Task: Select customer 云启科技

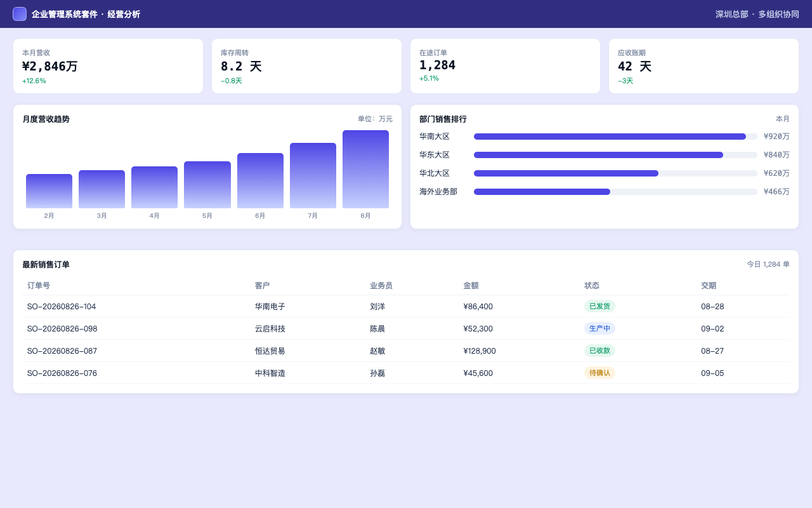Action: coord(270,328)
